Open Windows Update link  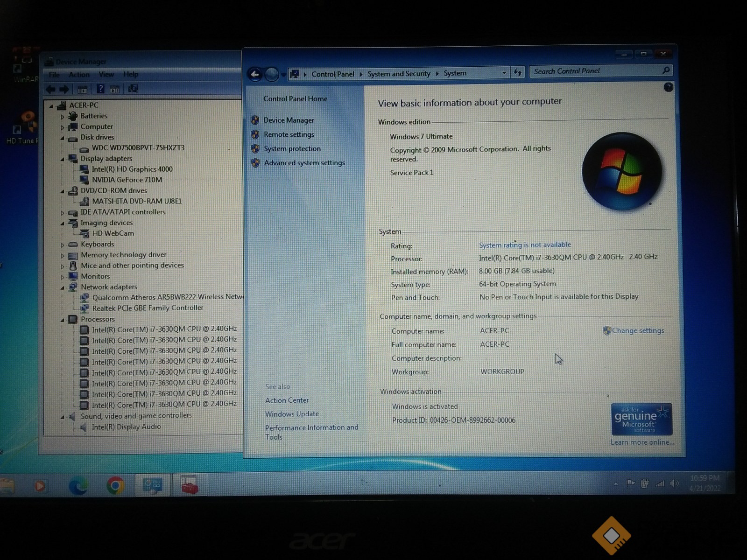292,414
